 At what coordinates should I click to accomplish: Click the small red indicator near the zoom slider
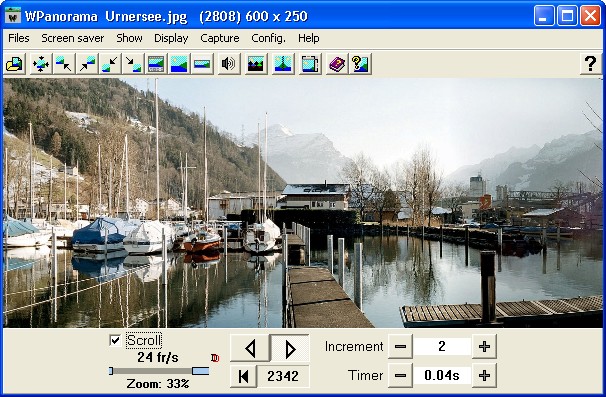pos(215,358)
